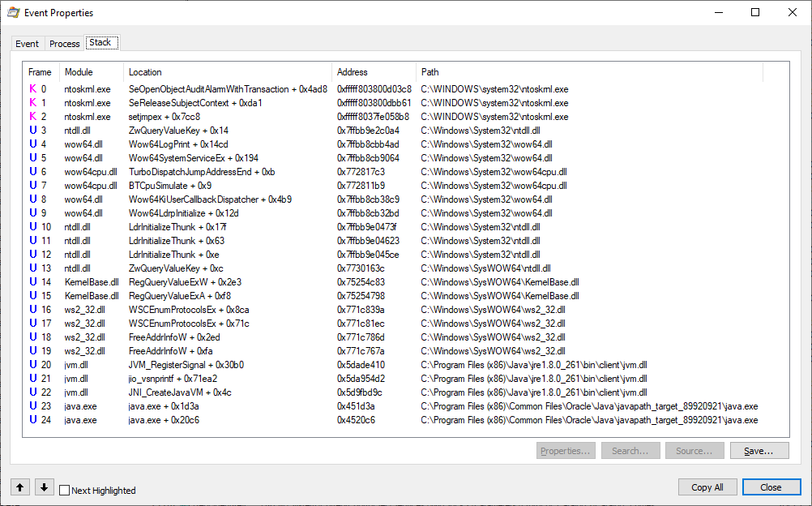Click the U icon for frame 20 jvm.dll
812x506 pixels.
click(33, 365)
